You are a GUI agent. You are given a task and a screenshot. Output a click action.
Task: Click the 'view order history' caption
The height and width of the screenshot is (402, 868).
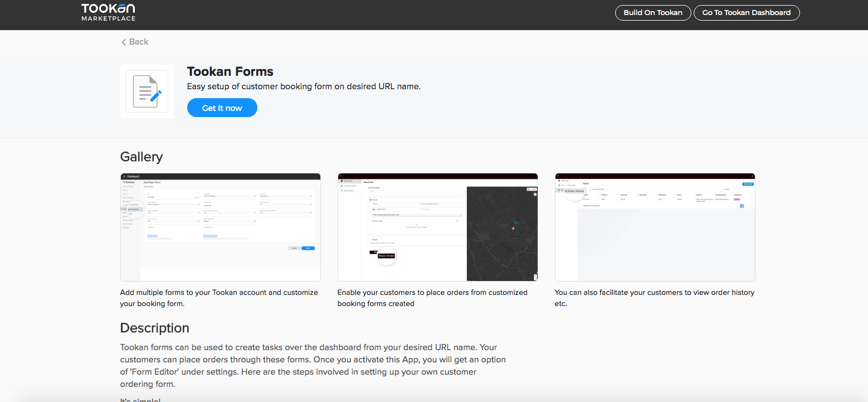(655, 298)
